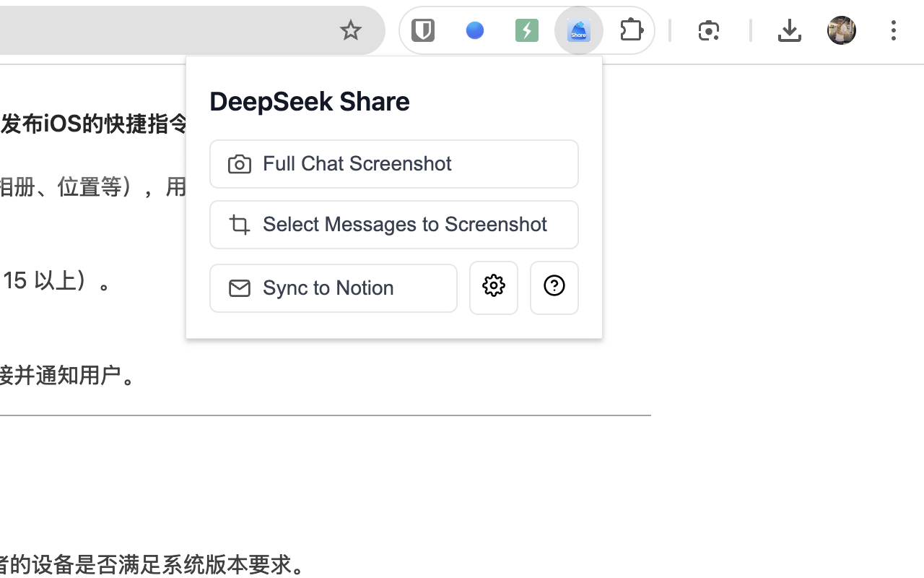Screen dimensions: 924x578
Task: Click the crop icon in Select Messages button
Action: 239,225
